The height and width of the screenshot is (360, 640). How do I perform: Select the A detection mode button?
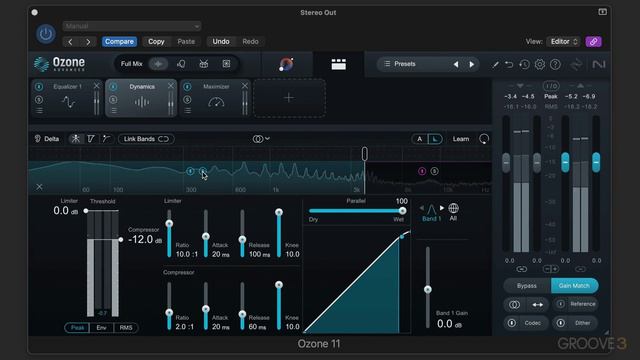point(419,139)
